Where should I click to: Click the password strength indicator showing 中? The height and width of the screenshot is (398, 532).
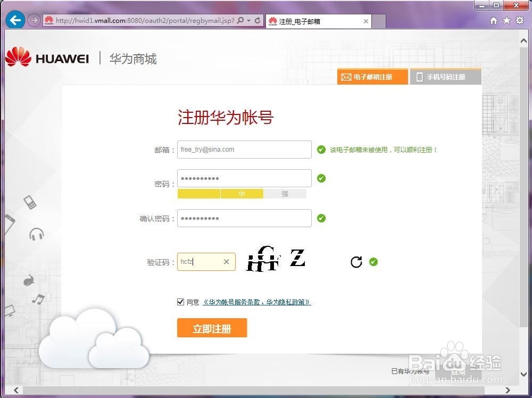point(242,194)
